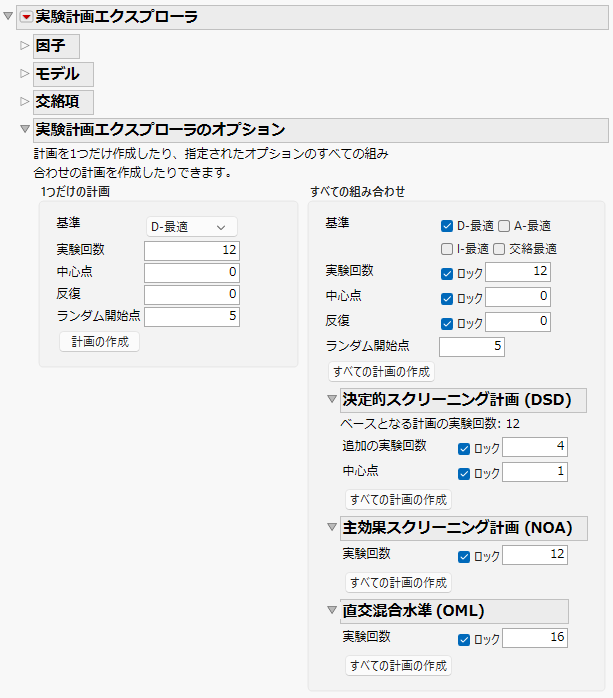Collapse 実験計画エクスプローラのオプション section

pyautogui.click(x=25, y=129)
